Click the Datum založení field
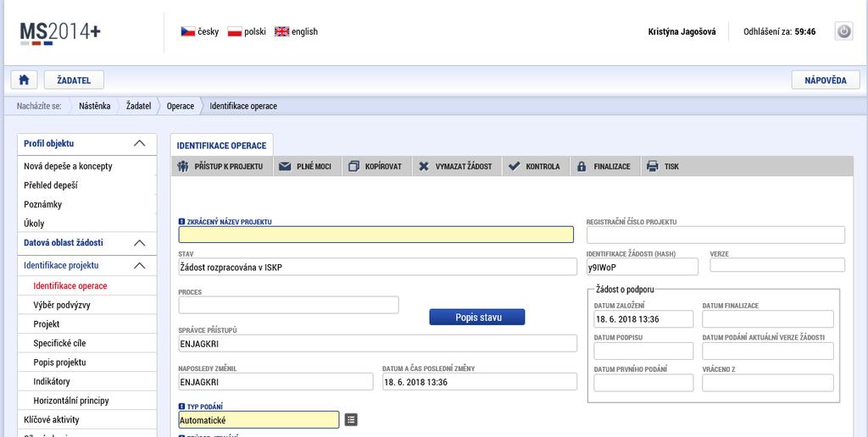This screenshot has height=437, width=868. click(x=643, y=319)
